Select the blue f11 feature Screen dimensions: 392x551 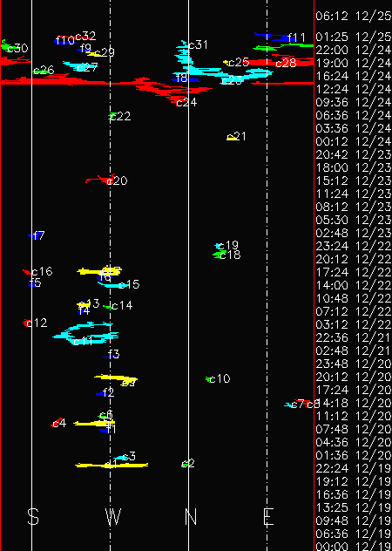[x=274, y=37]
